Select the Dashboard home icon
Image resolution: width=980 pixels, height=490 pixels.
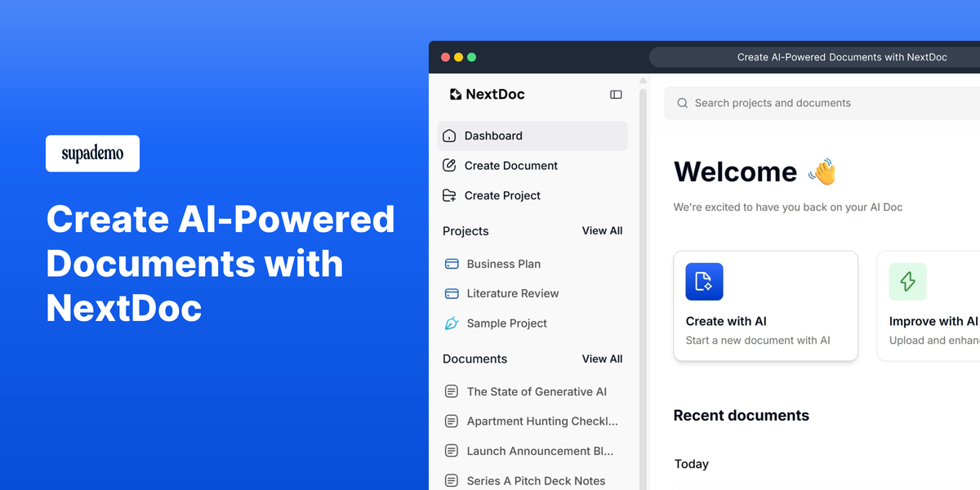[450, 136]
